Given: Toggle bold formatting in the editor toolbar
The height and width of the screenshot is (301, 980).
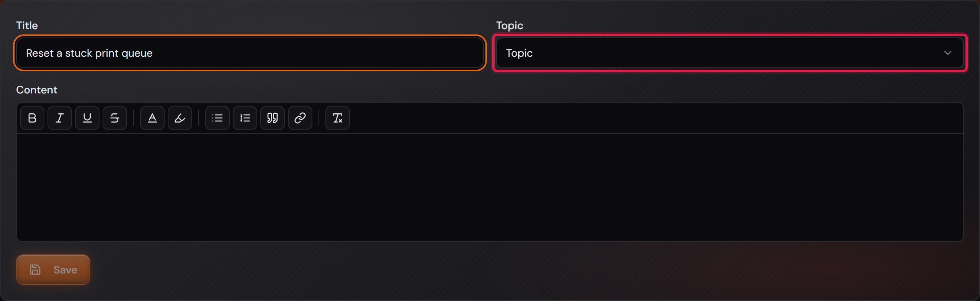Looking at the screenshot, I should (x=32, y=118).
